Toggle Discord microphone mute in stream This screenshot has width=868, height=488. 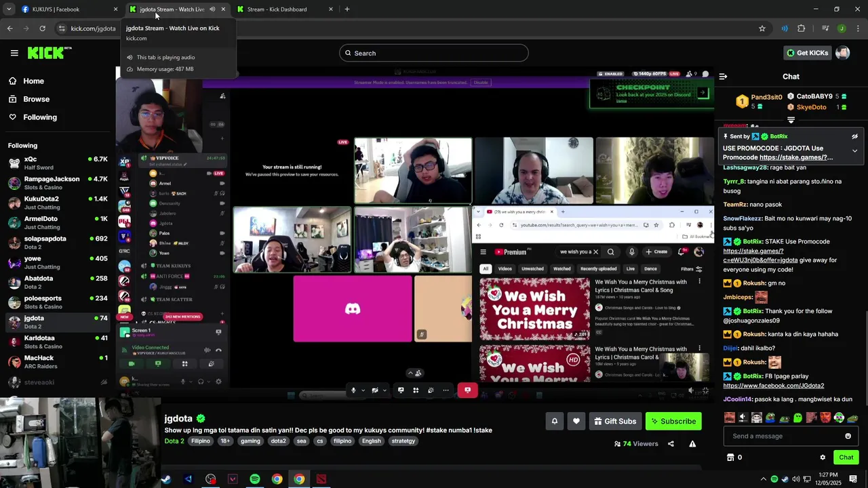pyautogui.click(x=353, y=390)
